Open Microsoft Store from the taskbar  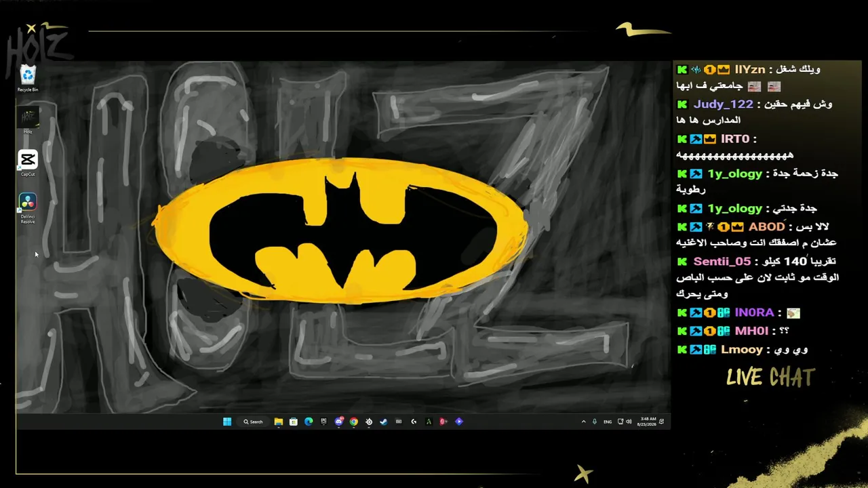(294, 422)
